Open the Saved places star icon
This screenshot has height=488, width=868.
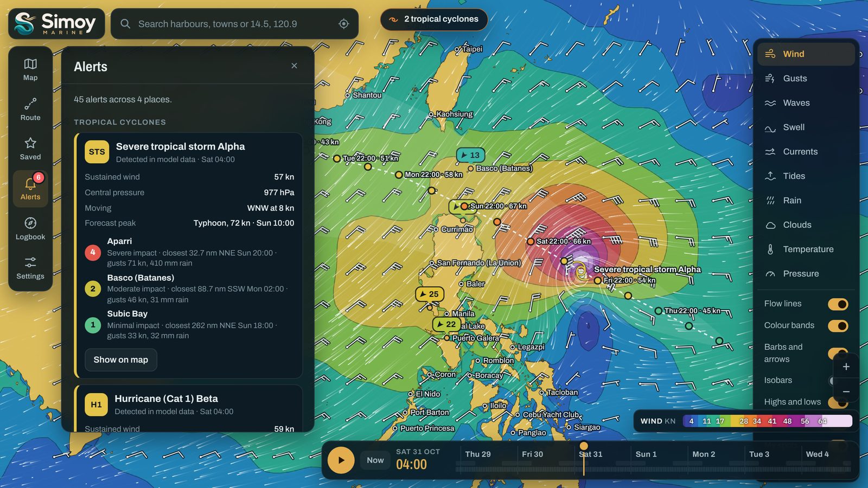30,149
